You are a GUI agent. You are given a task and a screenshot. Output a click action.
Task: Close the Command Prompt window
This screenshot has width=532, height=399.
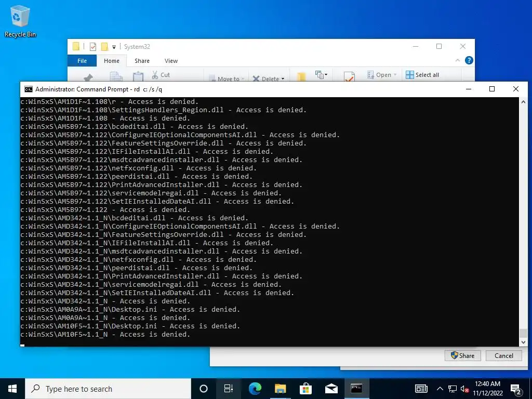pos(516,89)
